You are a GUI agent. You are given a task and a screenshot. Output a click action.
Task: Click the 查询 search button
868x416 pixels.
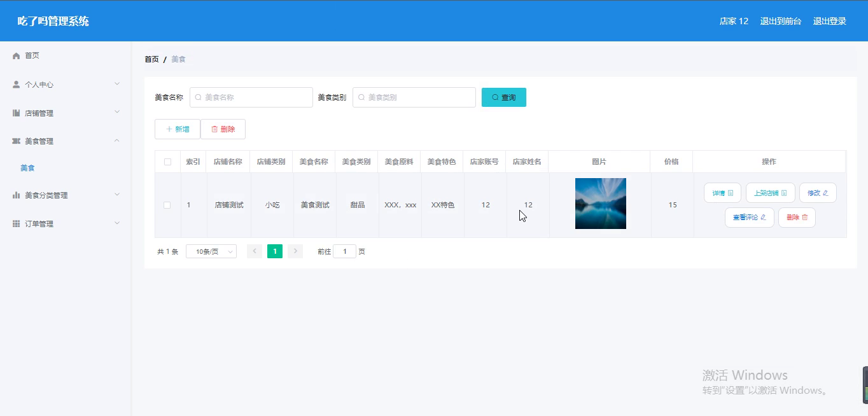pyautogui.click(x=504, y=97)
